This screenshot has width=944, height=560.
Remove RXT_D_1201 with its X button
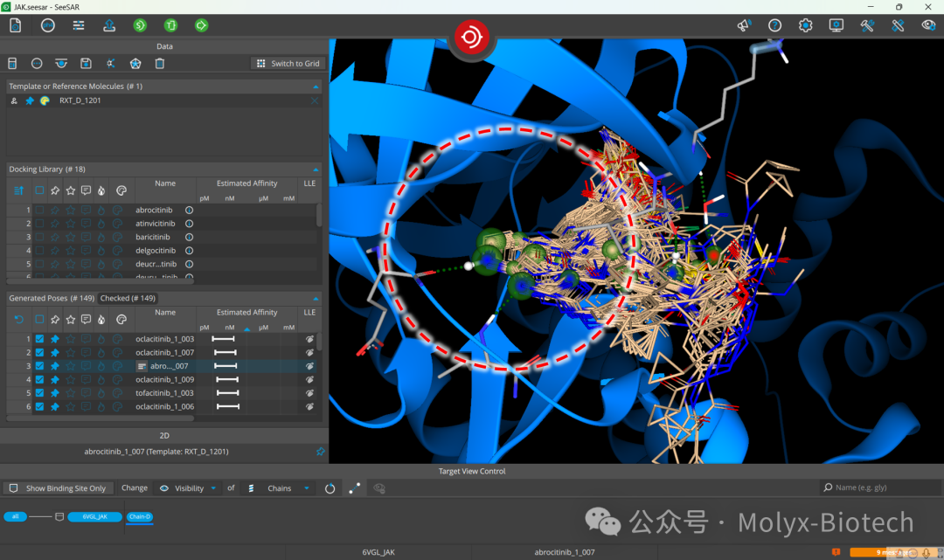pos(315,100)
